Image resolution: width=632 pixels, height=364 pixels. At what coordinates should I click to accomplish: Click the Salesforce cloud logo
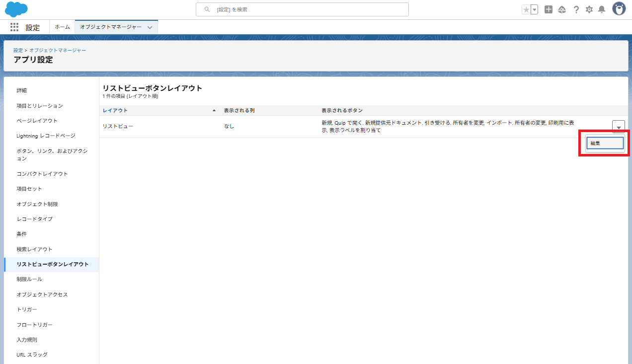coord(16,9)
